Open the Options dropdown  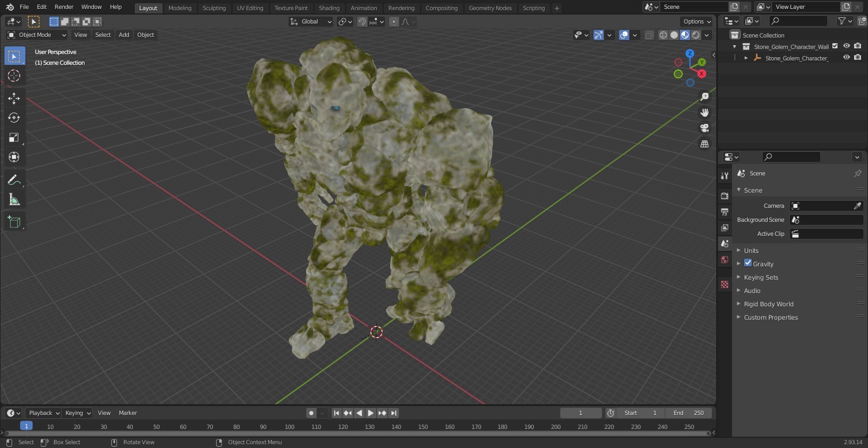click(x=697, y=22)
